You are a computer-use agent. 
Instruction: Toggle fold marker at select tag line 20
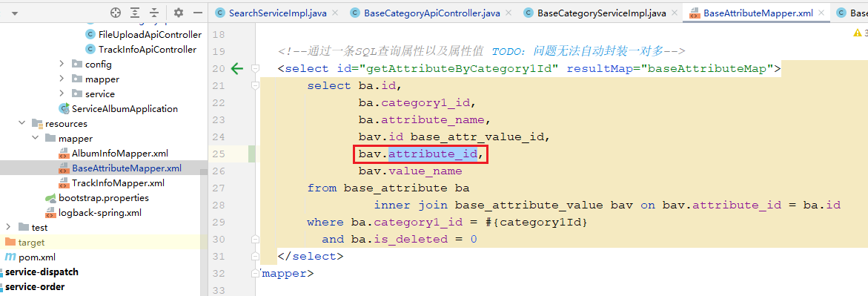click(255, 69)
